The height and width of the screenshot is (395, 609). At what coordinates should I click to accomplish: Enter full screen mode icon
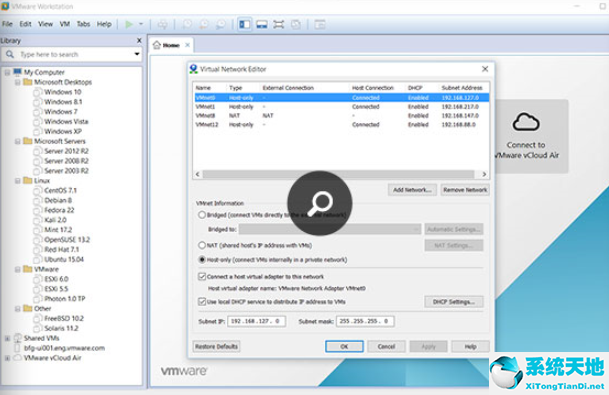278,24
